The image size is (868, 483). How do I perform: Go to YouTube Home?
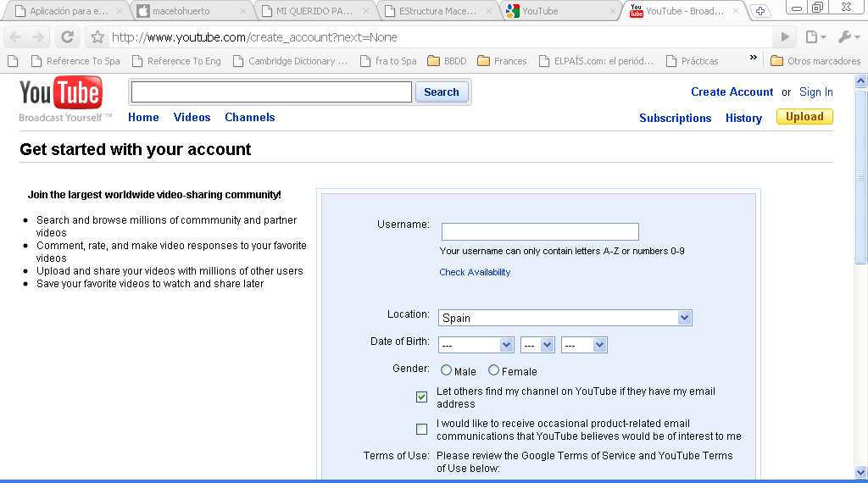click(143, 117)
